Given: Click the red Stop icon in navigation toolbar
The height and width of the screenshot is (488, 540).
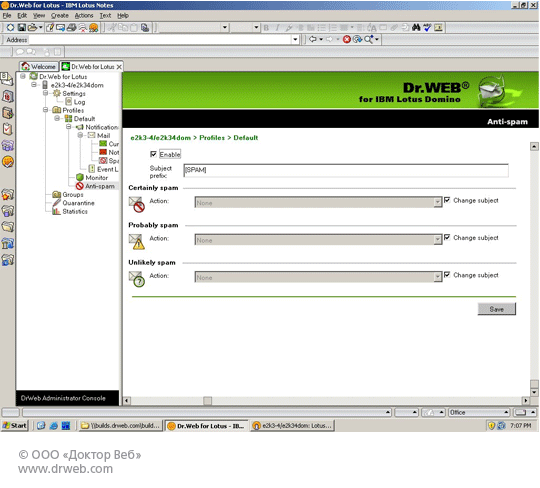Looking at the screenshot, I should (346, 39).
